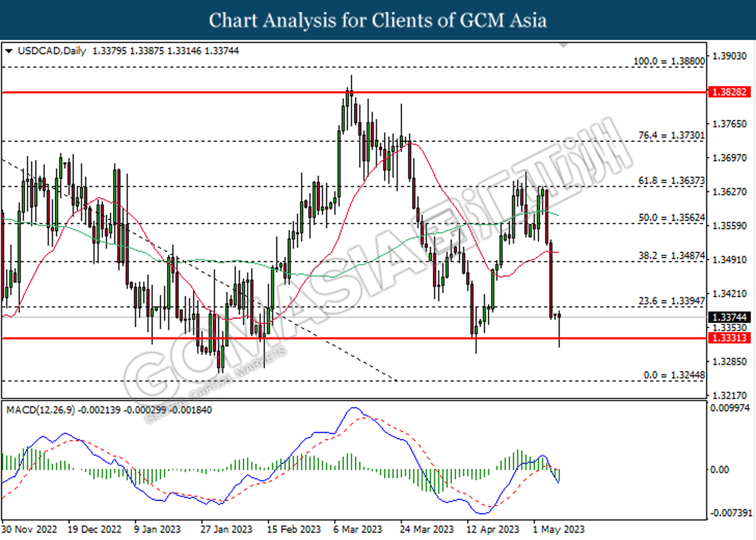Viewport: 756px width, 540px height.
Task: Click the MACD axis value -0.007391
Action: pos(731,513)
